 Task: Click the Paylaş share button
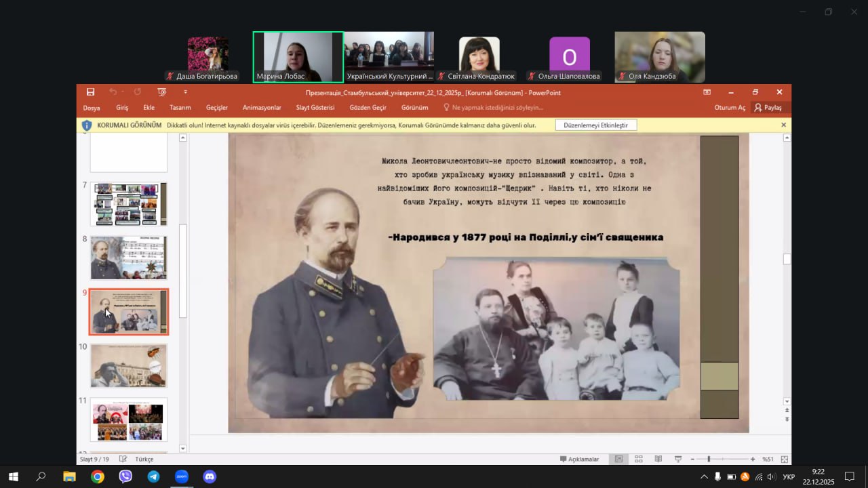[768, 107]
